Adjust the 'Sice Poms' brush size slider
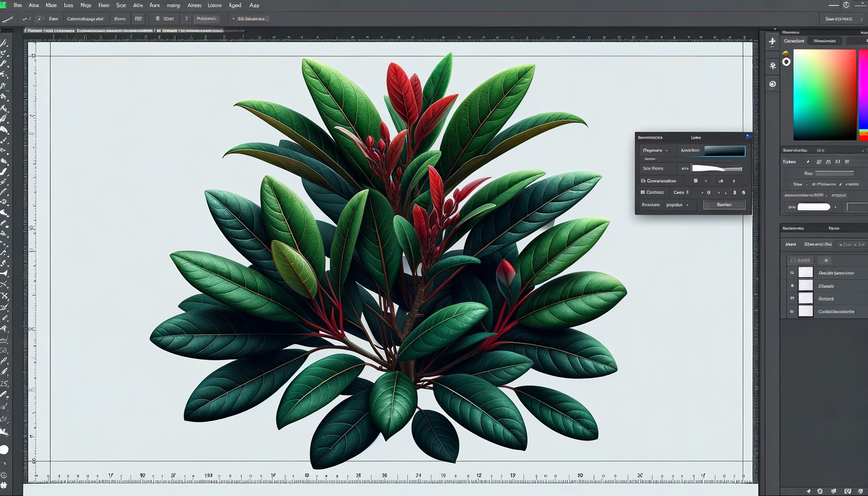Viewport: 868px width, 496px height. click(x=717, y=169)
